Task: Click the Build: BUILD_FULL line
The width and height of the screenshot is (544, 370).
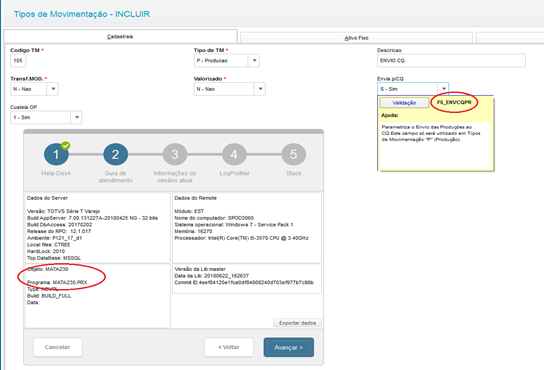Action: 49,296
